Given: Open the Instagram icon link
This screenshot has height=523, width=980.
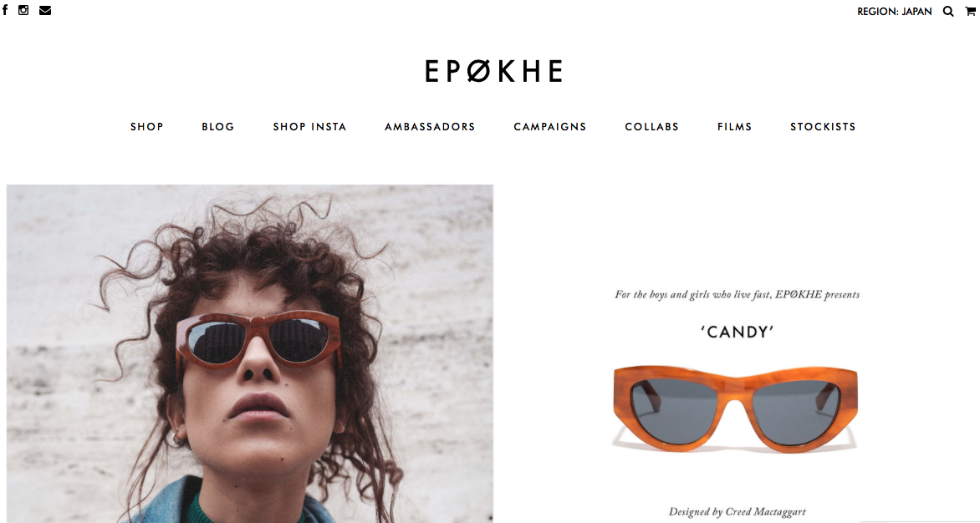Looking at the screenshot, I should point(23,10).
